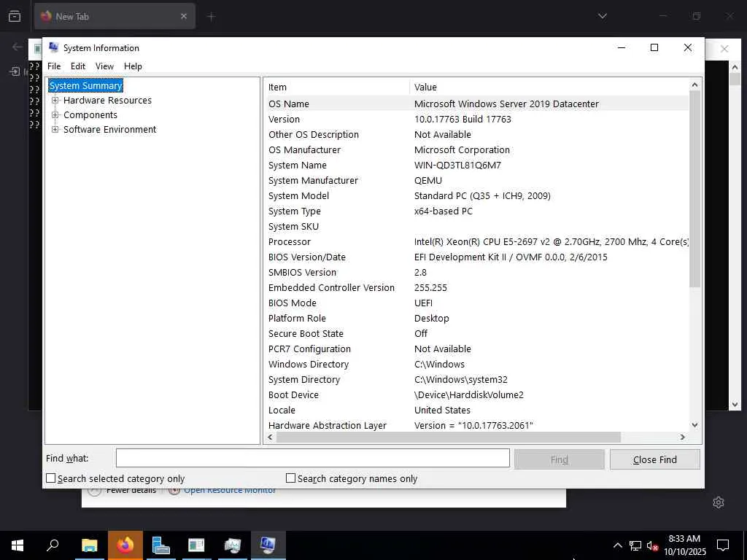Select the BIOS Version/Date row
This screenshot has width=747, height=560.
[x=476, y=257]
